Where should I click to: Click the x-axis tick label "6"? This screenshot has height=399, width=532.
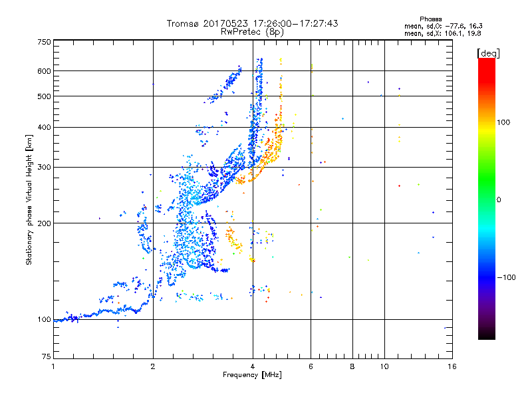pyautogui.click(x=311, y=366)
